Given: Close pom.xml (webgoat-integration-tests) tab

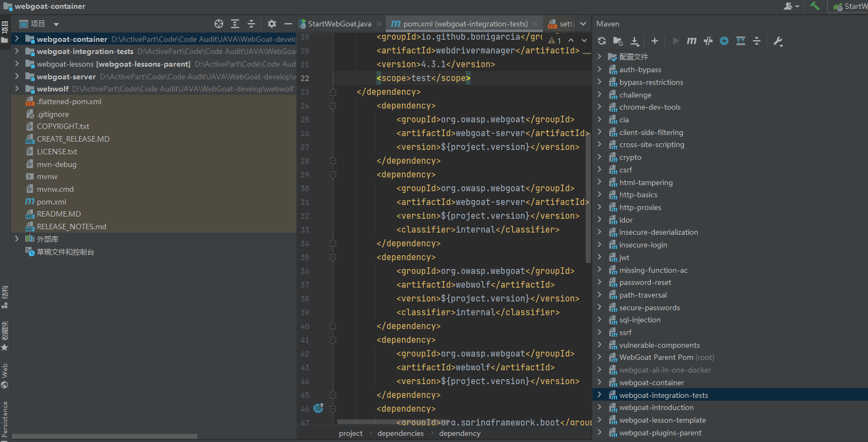Looking at the screenshot, I should [536, 24].
